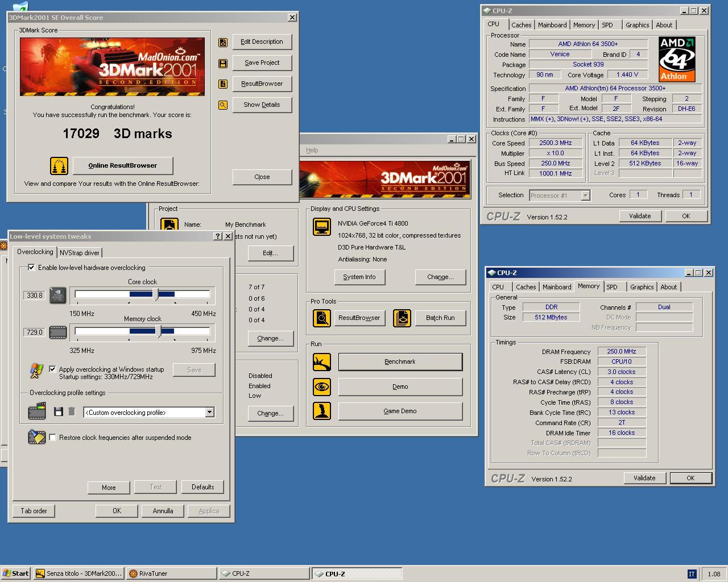Click the Edit Description icon
The width and height of the screenshot is (728, 582).
click(x=223, y=42)
